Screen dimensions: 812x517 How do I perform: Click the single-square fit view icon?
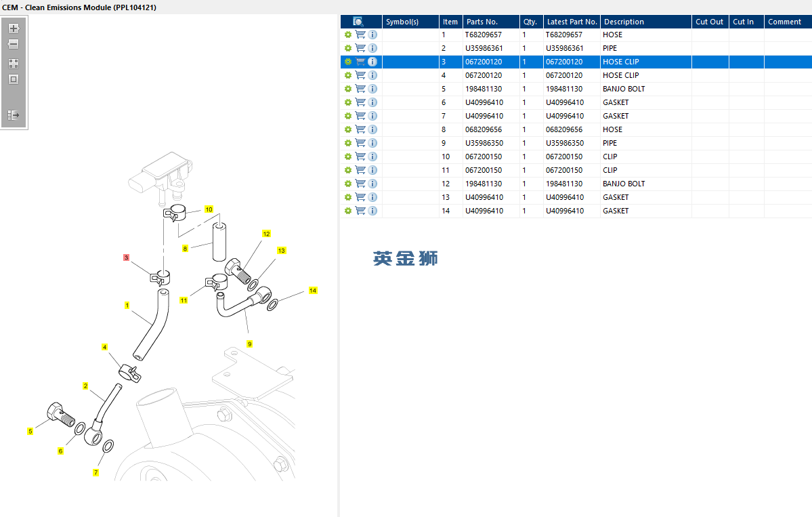[14, 79]
